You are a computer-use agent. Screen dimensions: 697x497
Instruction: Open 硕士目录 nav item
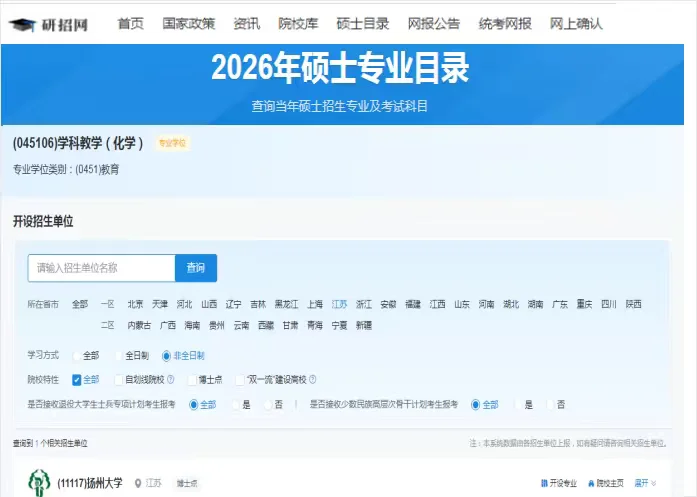363,24
